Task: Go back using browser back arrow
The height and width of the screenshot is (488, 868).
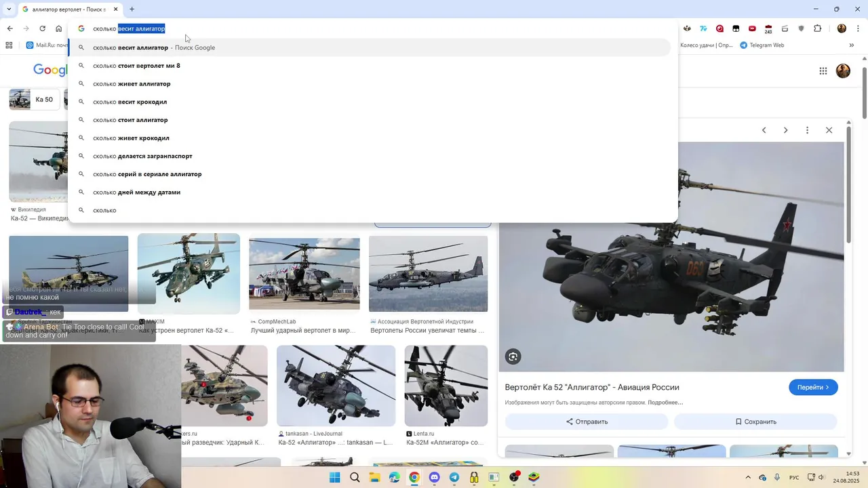Action: [x=9, y=28]
